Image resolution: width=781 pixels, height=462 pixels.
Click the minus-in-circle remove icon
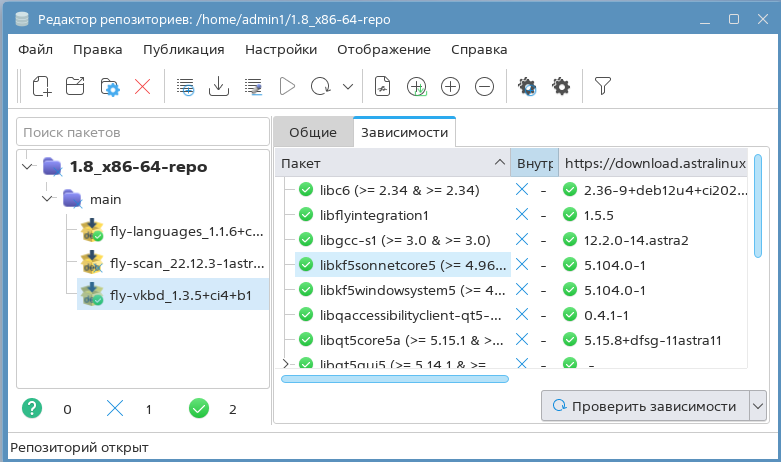[x=484, y=87]
